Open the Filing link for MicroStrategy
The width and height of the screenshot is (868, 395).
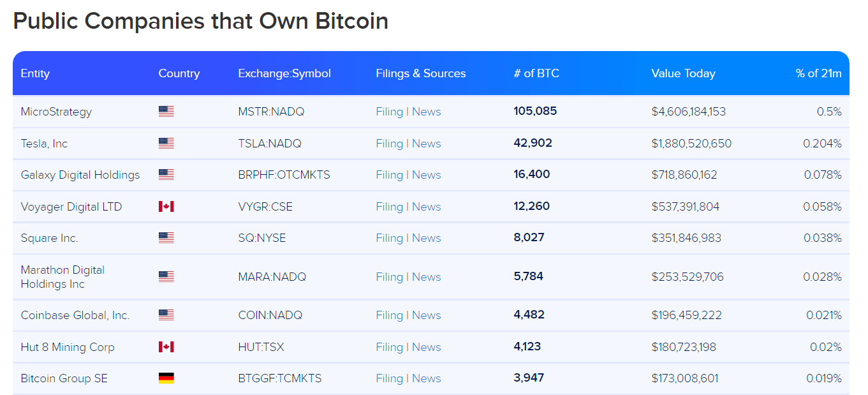[389, 112]
